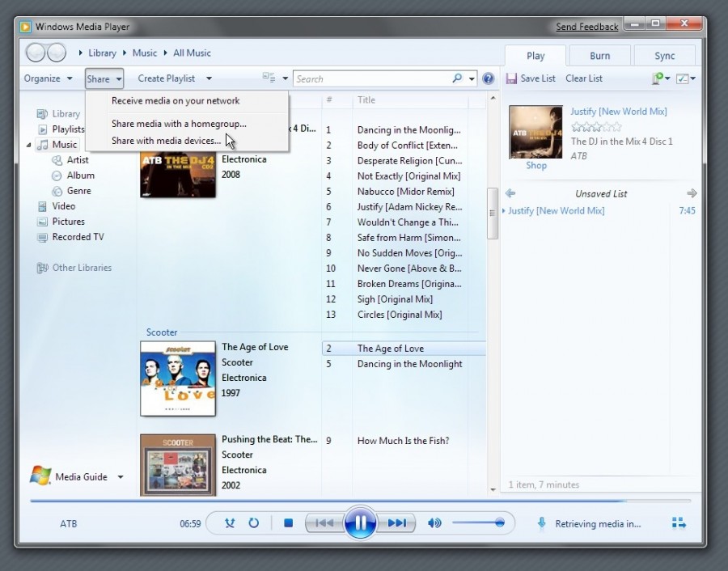The height and width of the screenshot is (571, 728).
Task: Switch to the Play tab
Action: (535, 56)
